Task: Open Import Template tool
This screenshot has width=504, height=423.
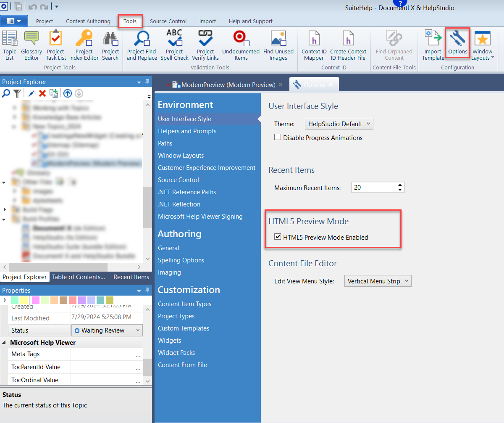Action: coord(433,45)
